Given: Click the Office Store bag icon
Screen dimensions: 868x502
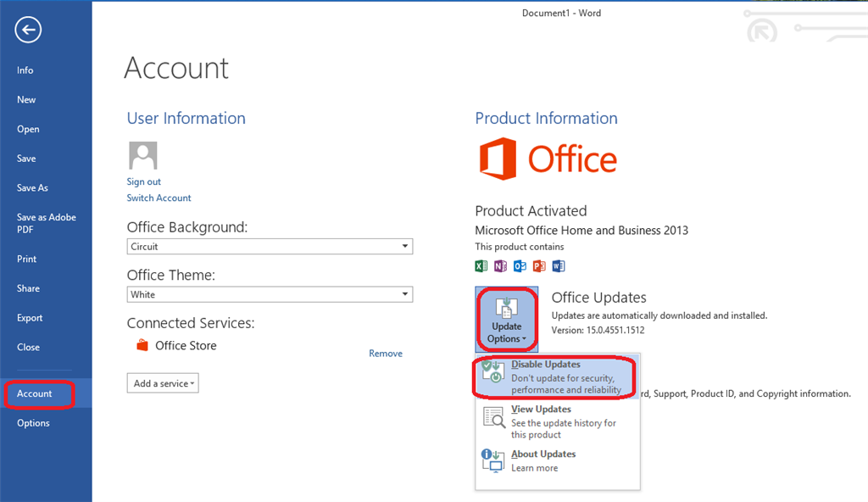Looking at the screenshot, I should 142,345.
